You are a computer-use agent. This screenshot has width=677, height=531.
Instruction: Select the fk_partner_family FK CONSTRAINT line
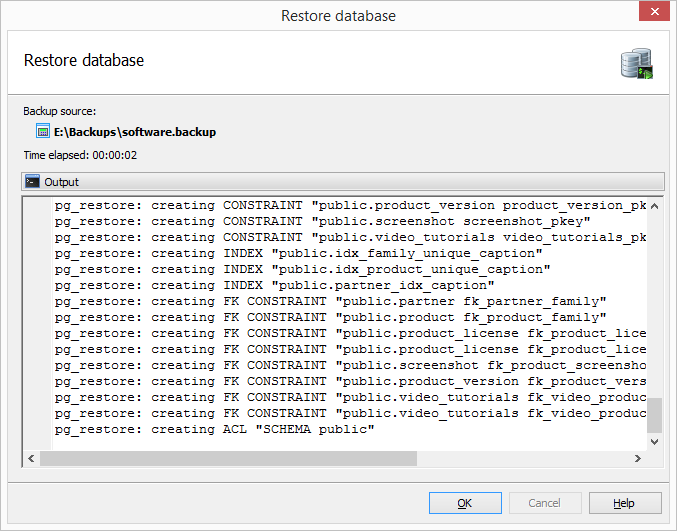point(330,301)
